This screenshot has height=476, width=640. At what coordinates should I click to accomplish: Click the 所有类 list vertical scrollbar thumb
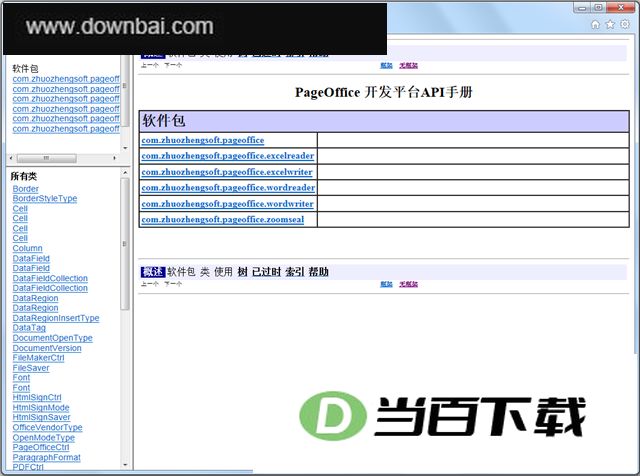pos(125,244)
